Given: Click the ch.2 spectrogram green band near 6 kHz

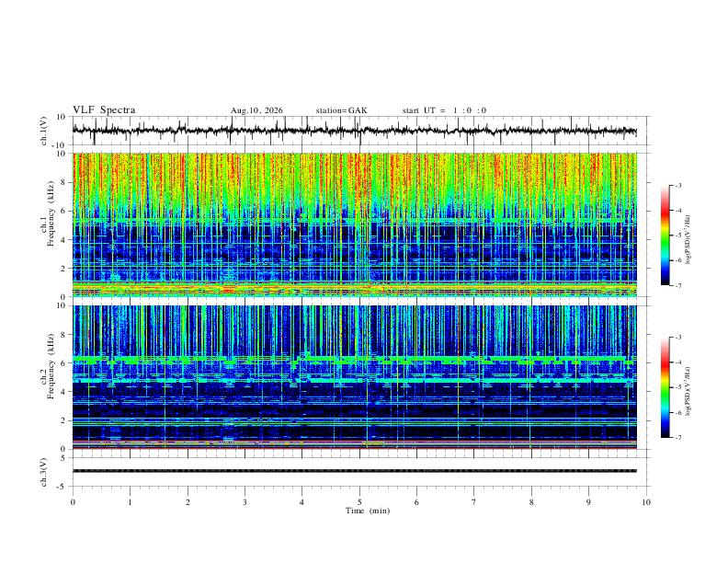Looking at the screenshot, I should pos(354,360).
